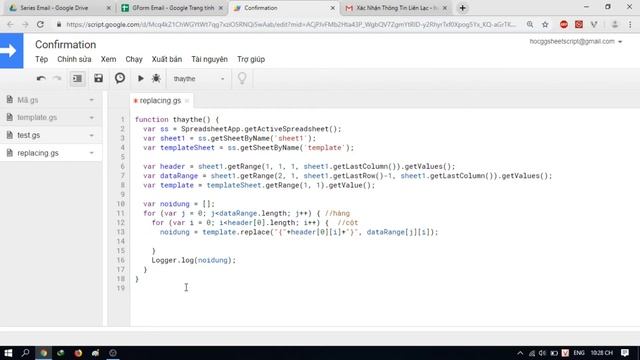Undo the last edit
The height and width of the screenshot is (360, 640).
click(x=41, y=78)
